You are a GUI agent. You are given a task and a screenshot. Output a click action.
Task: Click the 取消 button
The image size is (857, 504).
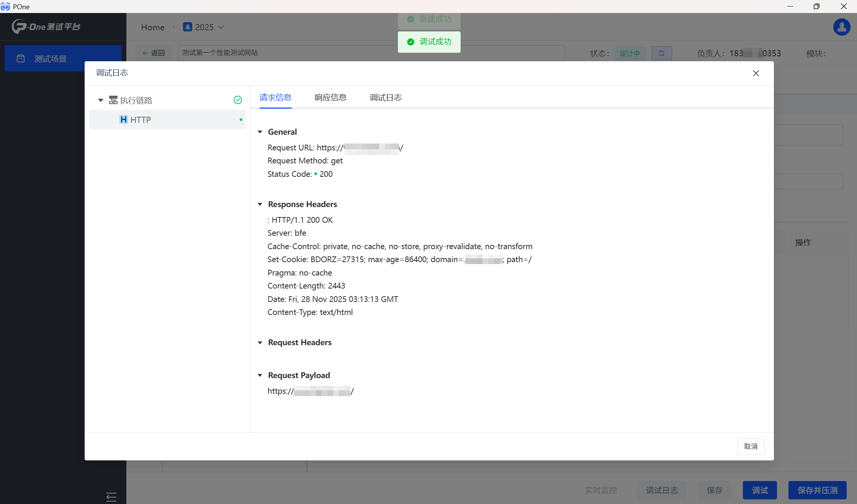click(x=751, y=446)
